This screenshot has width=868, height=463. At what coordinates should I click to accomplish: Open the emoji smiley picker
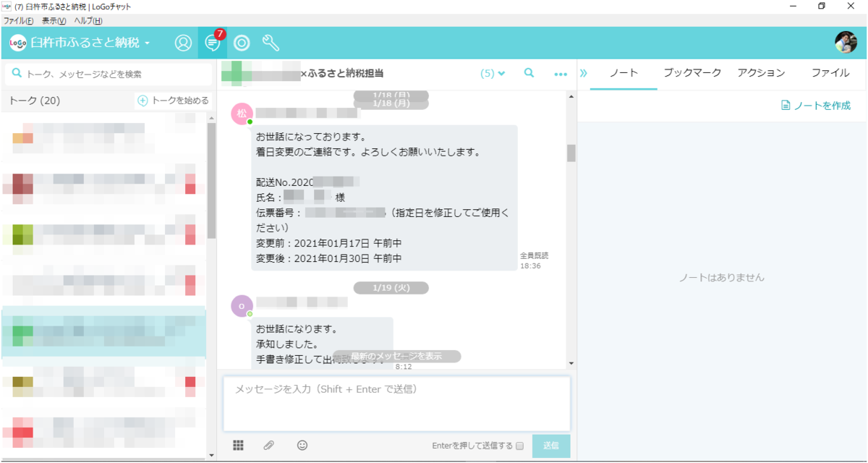[x=302, y=446]
